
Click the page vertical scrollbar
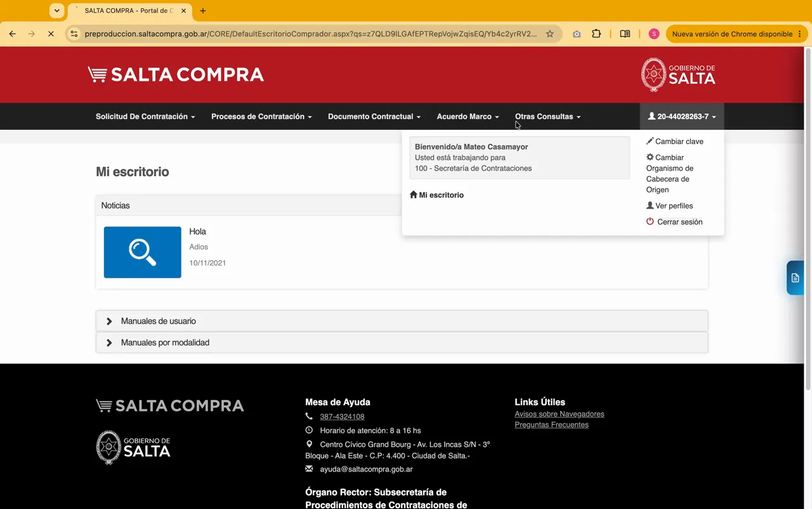click(808, 219)
